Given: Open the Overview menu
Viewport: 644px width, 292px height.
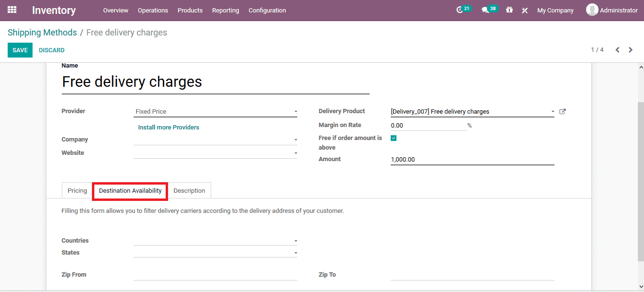Looking at the screenshot, I should 116,10.
